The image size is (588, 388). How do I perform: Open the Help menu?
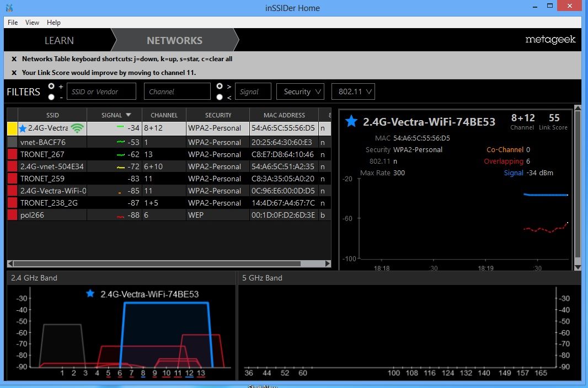[54, 23]
